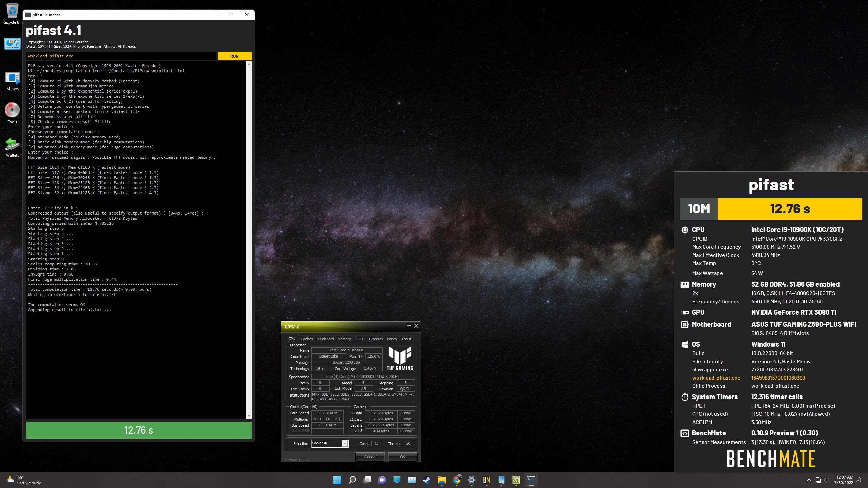Open File Explorer from the taskbar
This screenshot has width=868, height=488.
pos(441,480)
